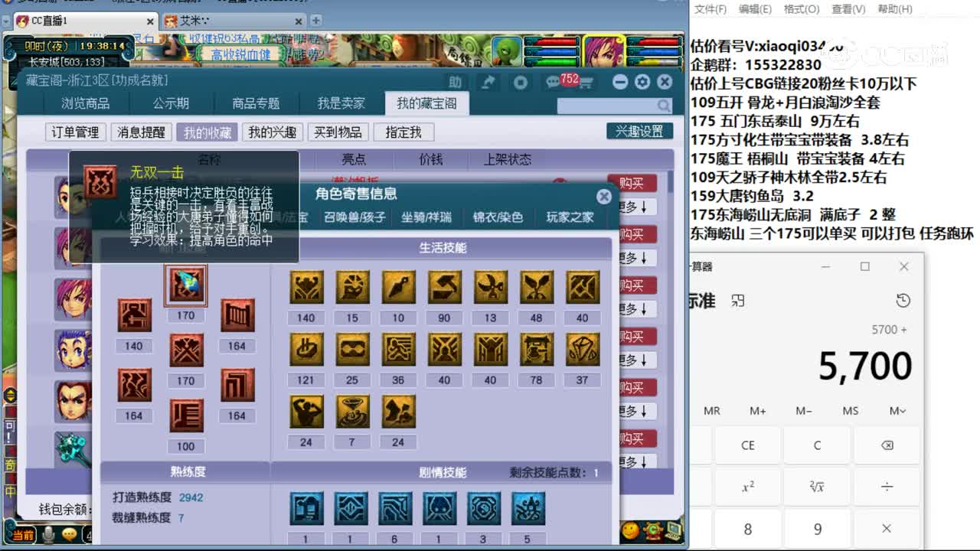Open 兴趣设置

pyautogui.click(x=639, y=131)
